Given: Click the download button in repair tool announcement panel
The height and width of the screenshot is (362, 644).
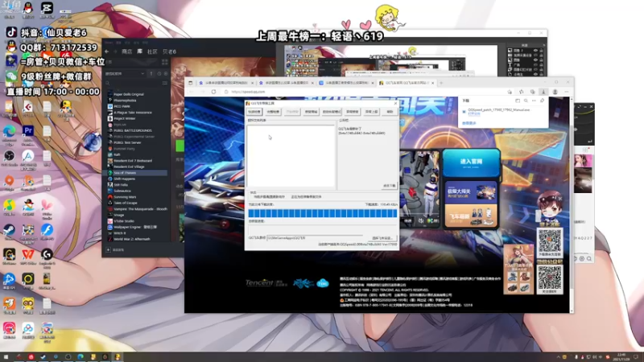Looking at the screenshot, I should pyautogui.click(x=389, y=186).
